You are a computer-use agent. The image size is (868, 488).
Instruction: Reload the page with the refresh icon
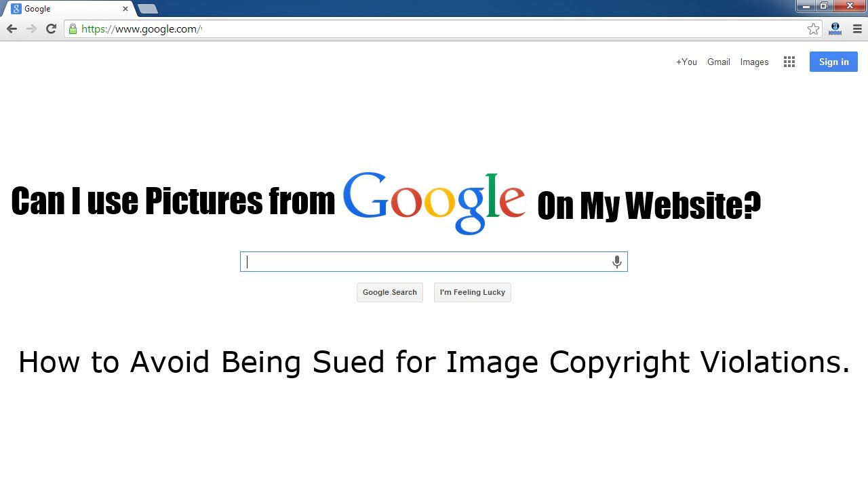51,28
